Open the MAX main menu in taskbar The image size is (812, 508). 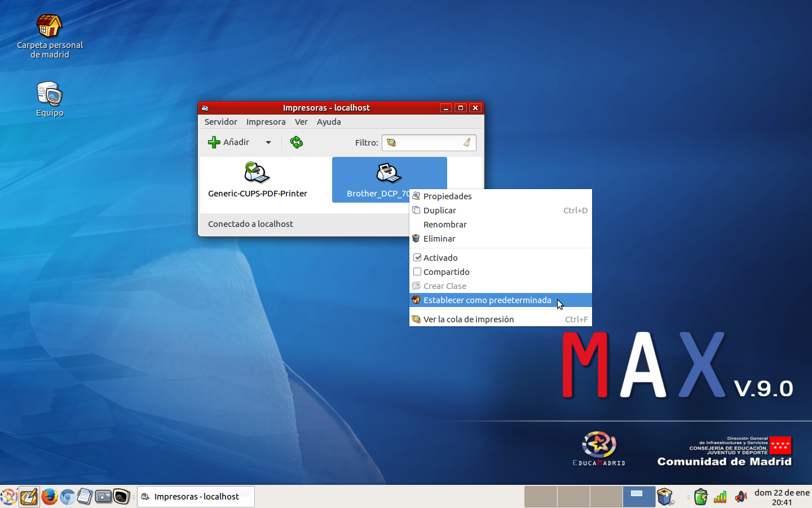[8, 497]
